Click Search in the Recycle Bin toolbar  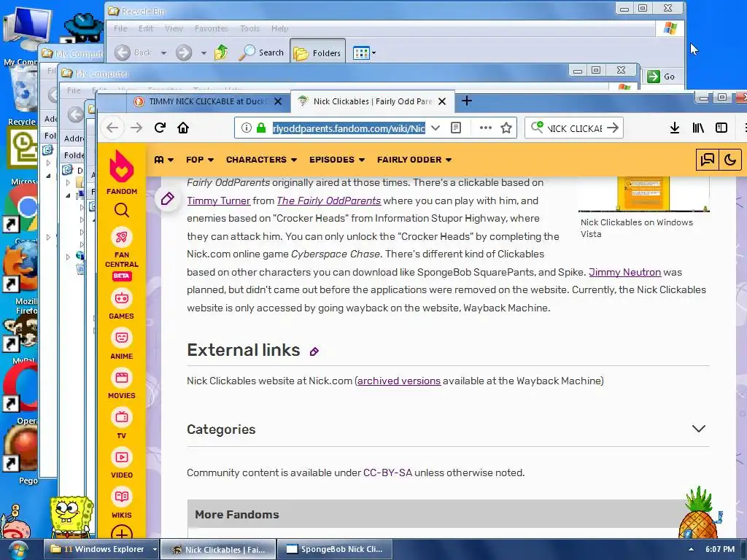click(262, 52)
